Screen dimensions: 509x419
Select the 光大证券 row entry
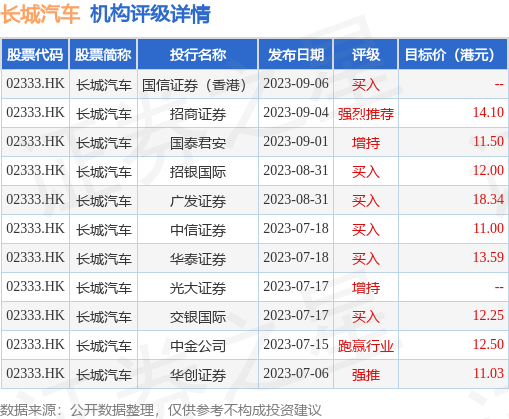198,288
